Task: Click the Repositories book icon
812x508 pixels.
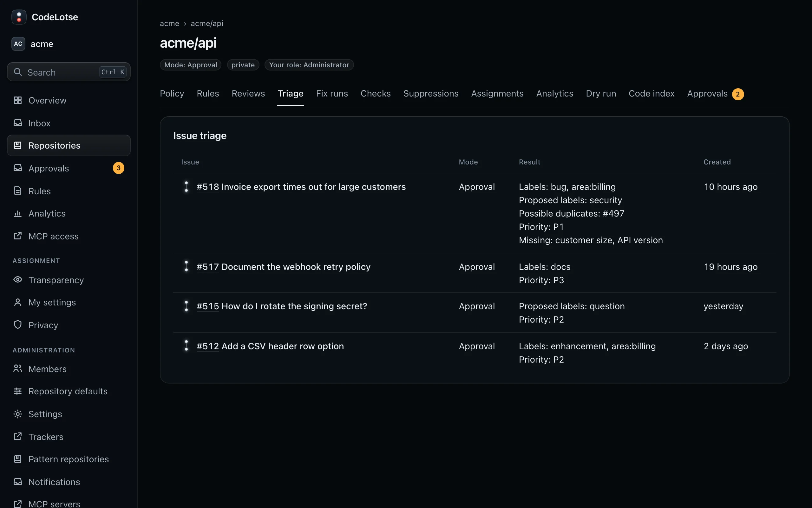Action: [18, 145]
